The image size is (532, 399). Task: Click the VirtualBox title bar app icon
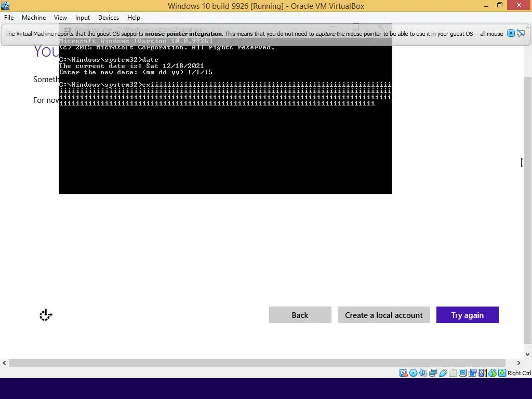tap(5, 5)
